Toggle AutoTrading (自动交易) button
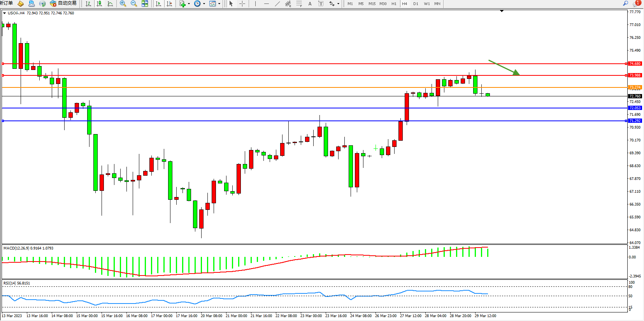The height and width of the screenshot is (321, 644). (x=63, y=3)
